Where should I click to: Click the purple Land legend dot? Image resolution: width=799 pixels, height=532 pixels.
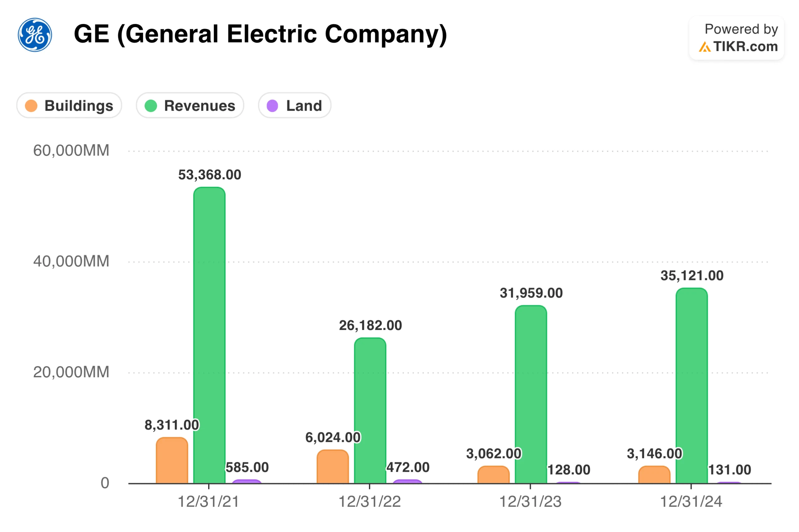click(x=272, y=105)
